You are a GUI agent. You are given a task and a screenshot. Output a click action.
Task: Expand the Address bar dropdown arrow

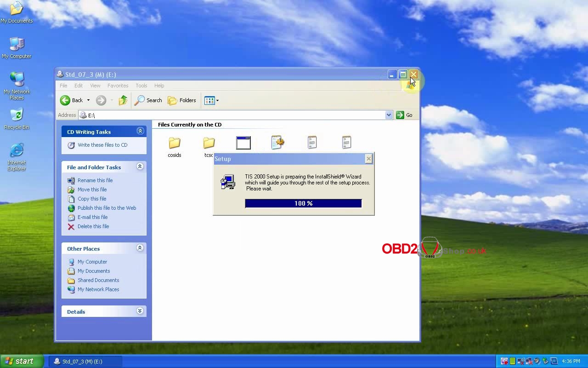389,115
